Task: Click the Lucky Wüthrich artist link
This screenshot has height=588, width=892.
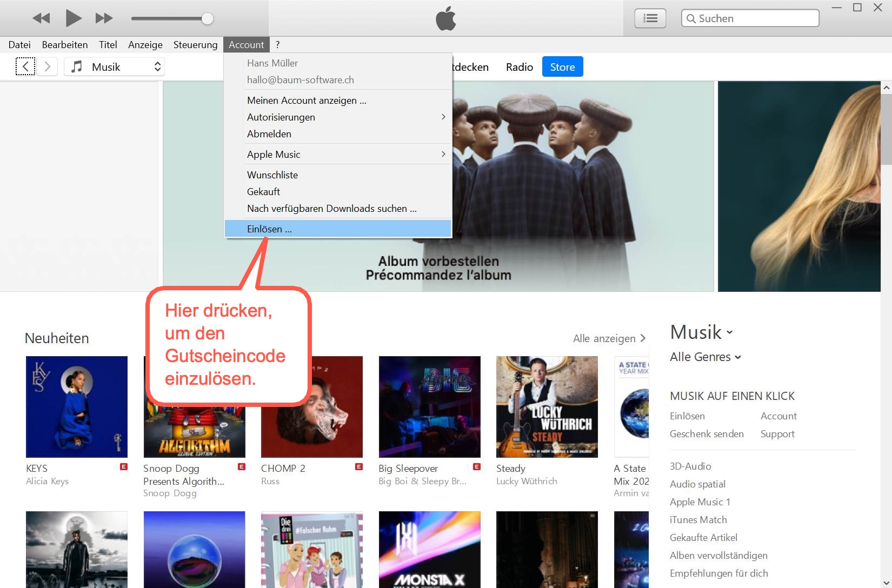Action: (527, 481)
